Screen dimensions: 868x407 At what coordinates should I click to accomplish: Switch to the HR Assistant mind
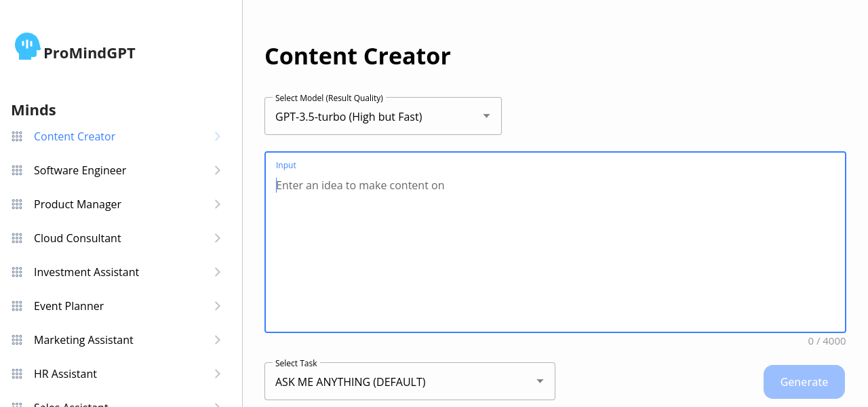point(65,374)
